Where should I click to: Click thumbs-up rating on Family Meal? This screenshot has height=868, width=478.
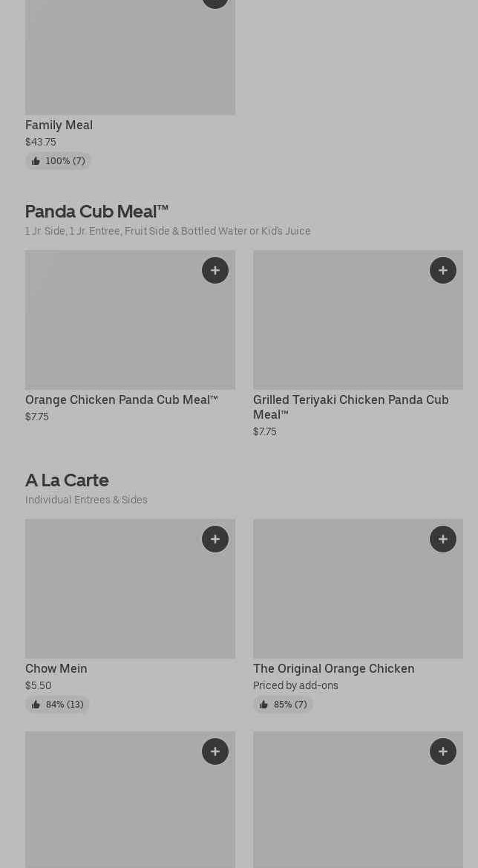pyautogui.click(x=58, y=161)
